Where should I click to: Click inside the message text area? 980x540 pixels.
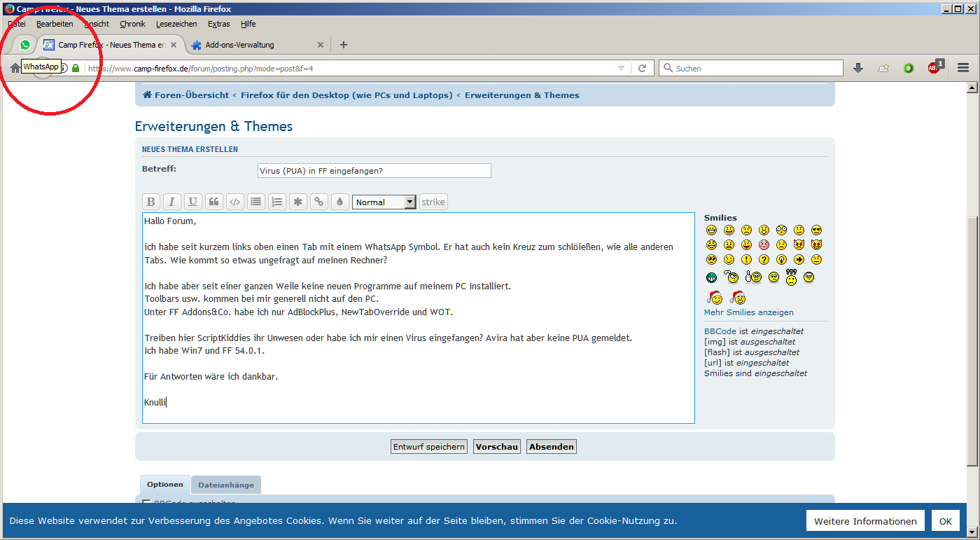[x=419, y=318]
